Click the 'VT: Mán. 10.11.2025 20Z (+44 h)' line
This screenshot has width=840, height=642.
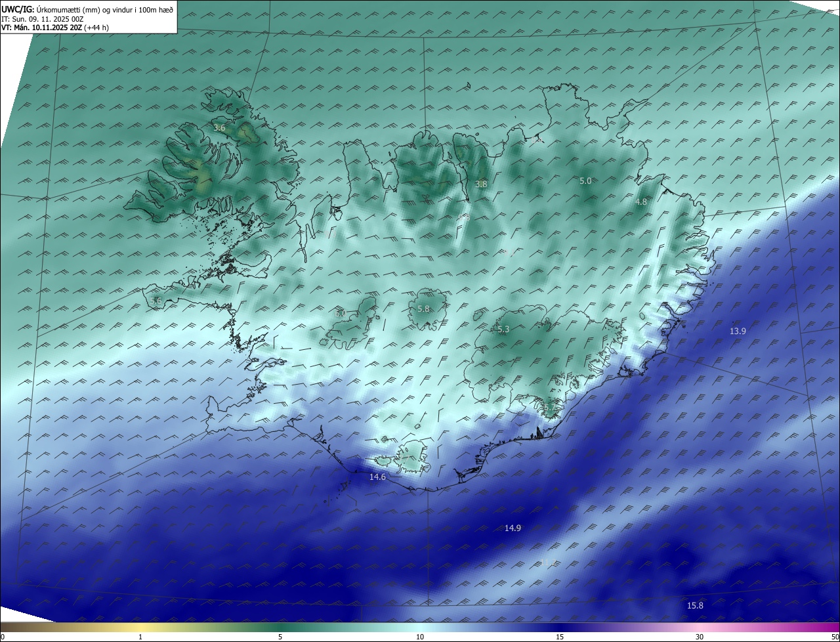(x=55, y=28)
